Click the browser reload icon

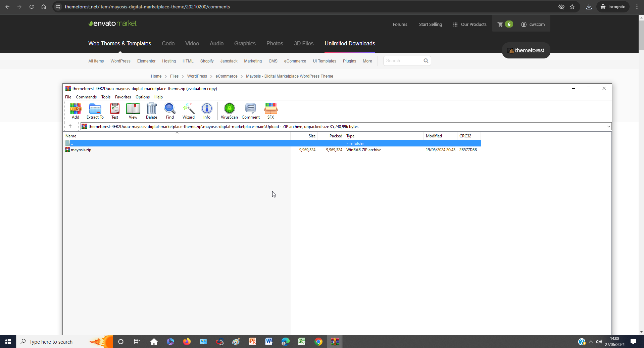[32, 7]
